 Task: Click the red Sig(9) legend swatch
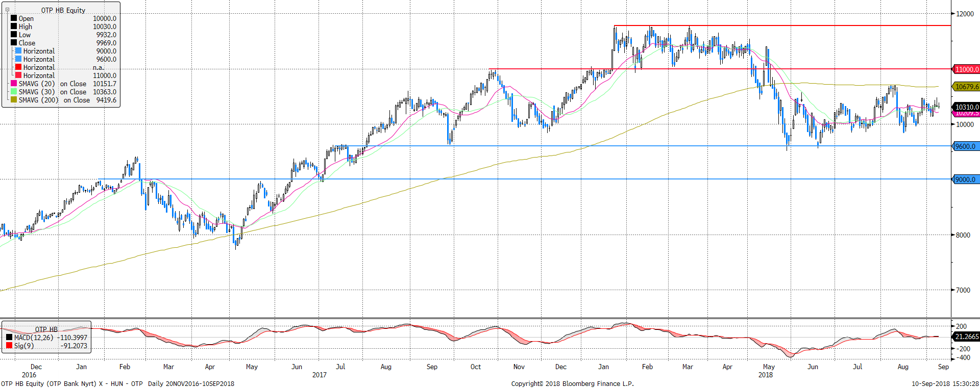tap(9, 346)
